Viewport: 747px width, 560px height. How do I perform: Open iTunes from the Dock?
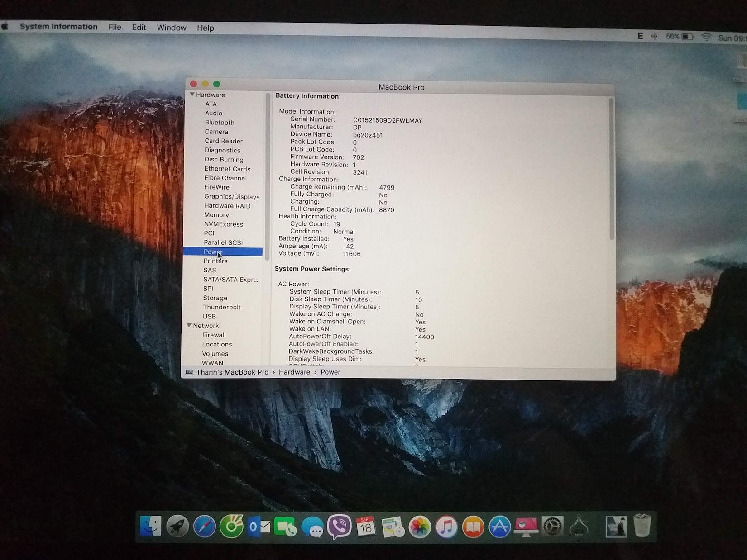coord(446,527)
